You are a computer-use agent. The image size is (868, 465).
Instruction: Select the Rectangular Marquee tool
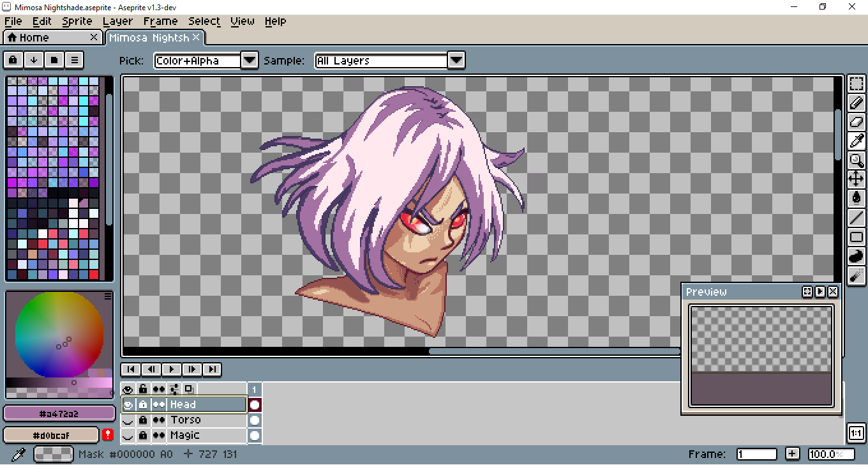(x=857, y=84)
